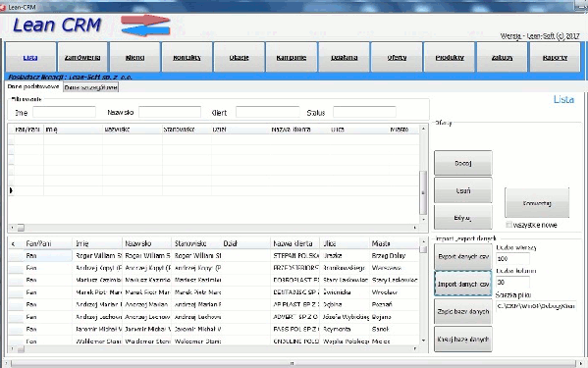Open the Działania module
Image resolution: width=588 pixels, height=368 pixels.
click(344, 57)
